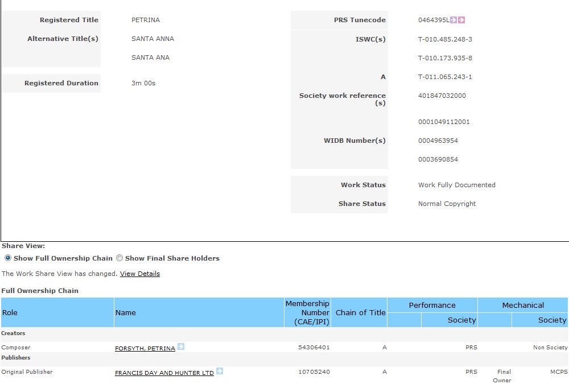Select Show Final Share Holders radio button
569x392 pixels.
119,258
